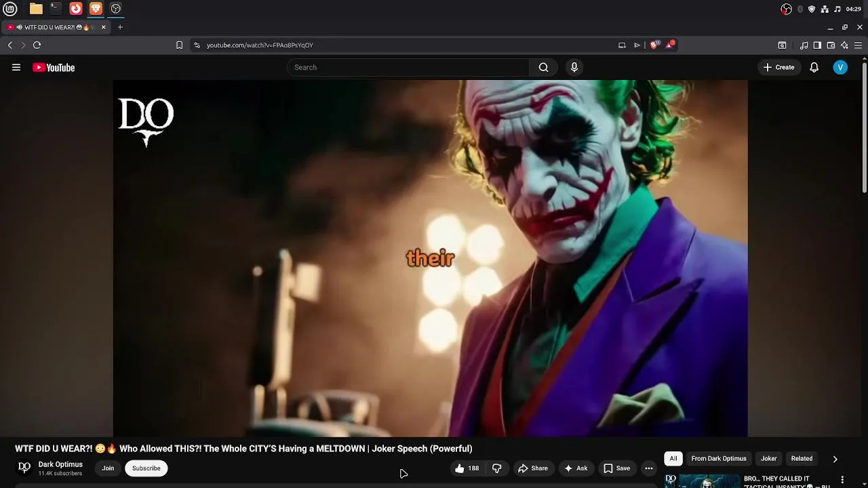Start voice search with microphone
Screen dimensions: 868x488
click(x=574, y=67)
